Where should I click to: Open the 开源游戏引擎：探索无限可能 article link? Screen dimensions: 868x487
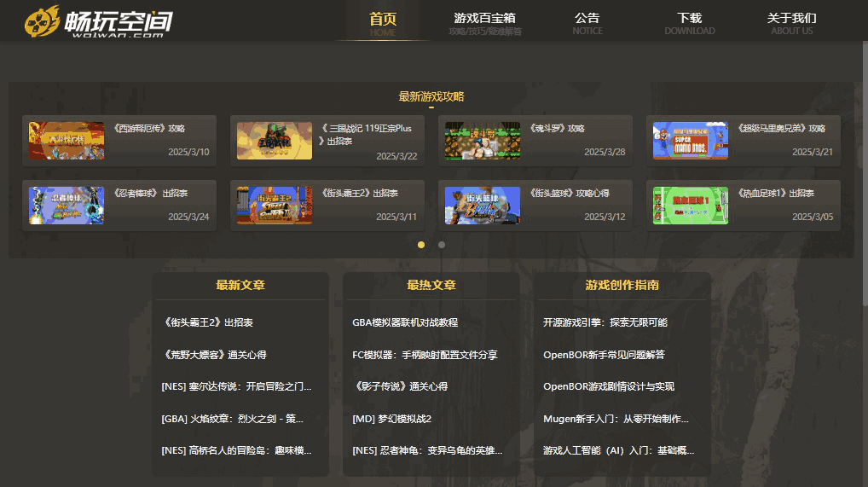tap(605, 322)
